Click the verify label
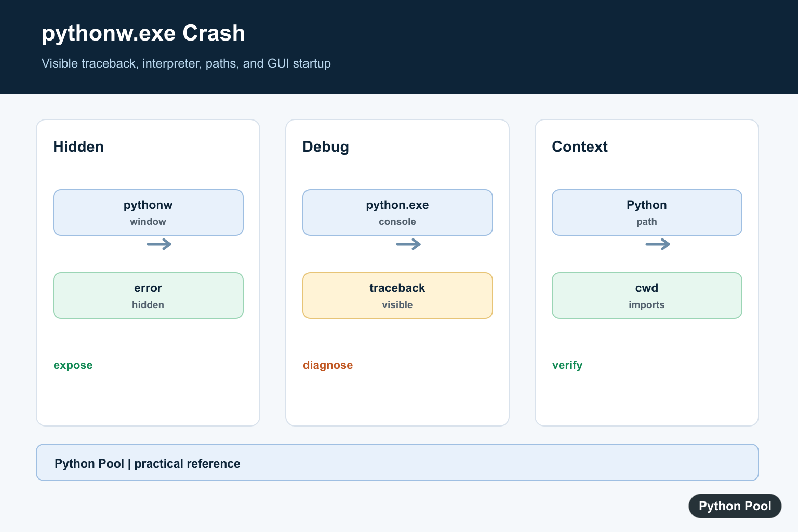Viewport: 798px width, 532px height. (567, 365)
